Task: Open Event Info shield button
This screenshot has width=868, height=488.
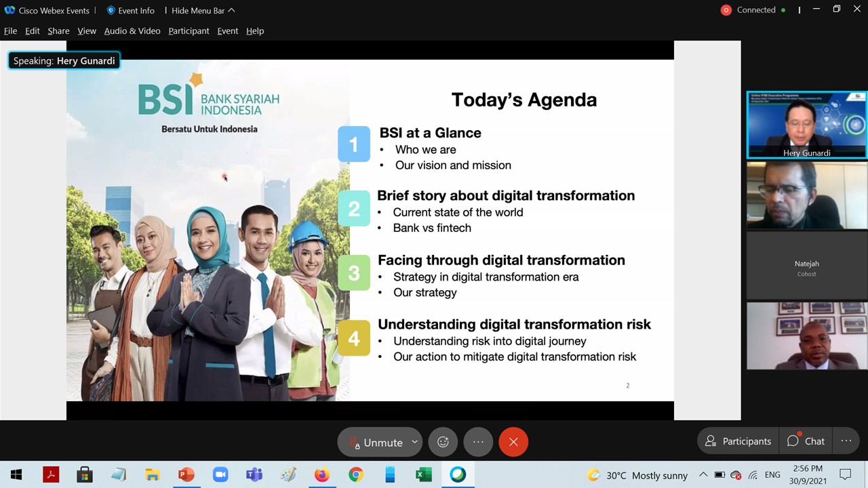Action: click(130, 10)
